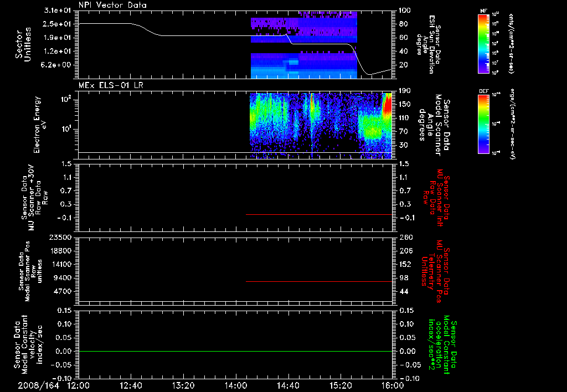Click the 1.2e+01 sector tick value
Screen dimensions: 567x392
(x=58, y=51)
